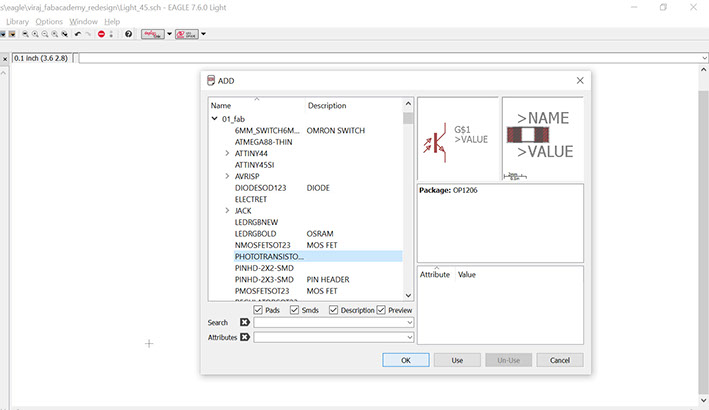Open the Library menu
Viewport: 709px width, 410px height.
(x=17, y=21)
